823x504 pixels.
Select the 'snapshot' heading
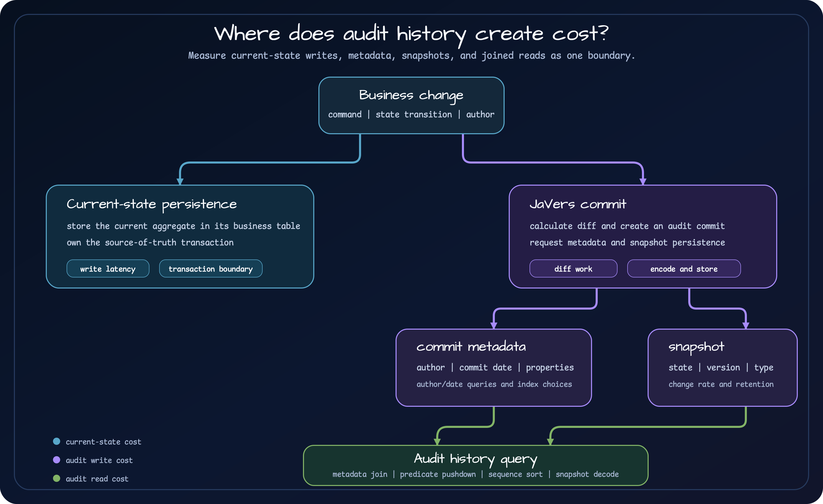point(696,347)
